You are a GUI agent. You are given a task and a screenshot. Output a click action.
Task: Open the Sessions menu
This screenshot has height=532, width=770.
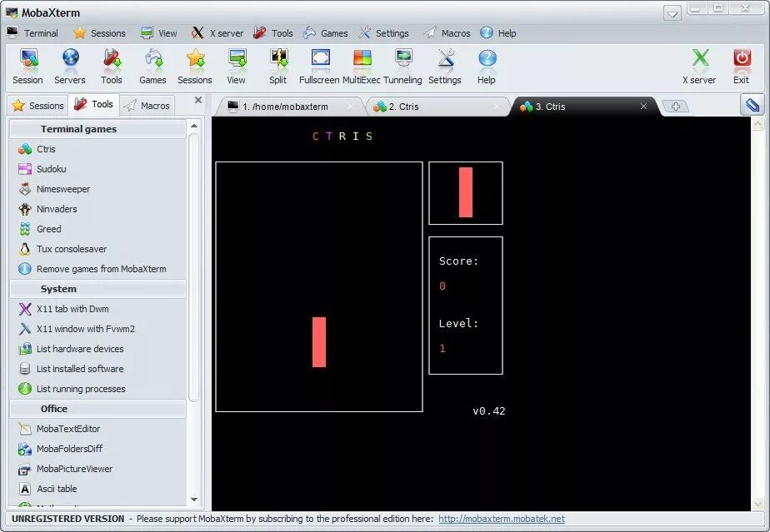(100, 33)
